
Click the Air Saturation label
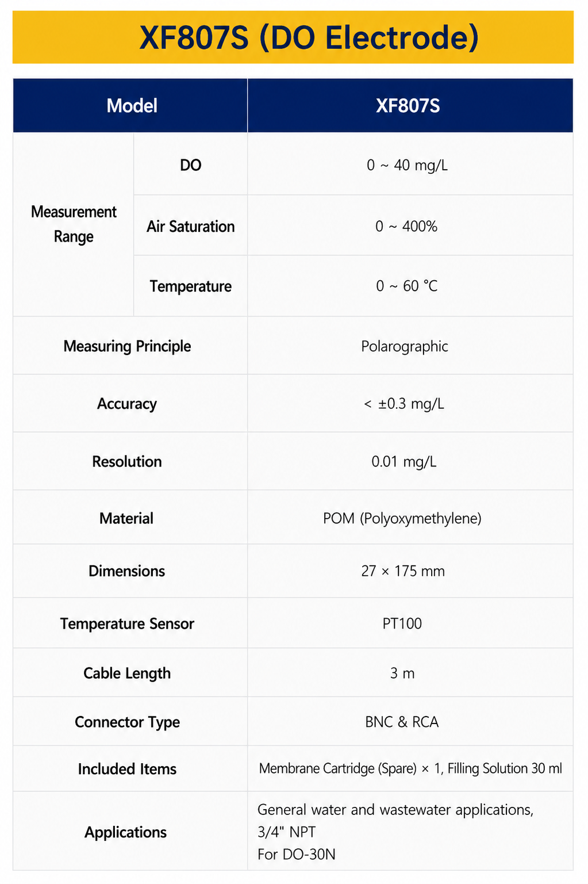pyautogui.click(x=190, y=226)
